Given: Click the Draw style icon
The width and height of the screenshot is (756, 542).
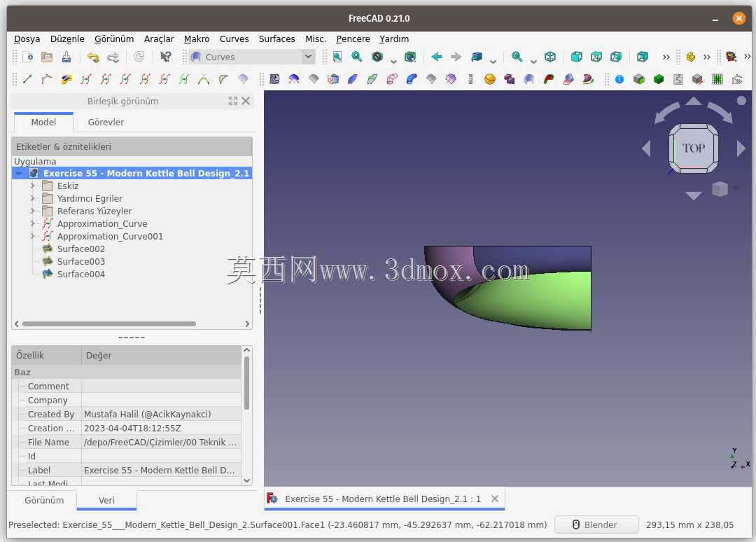Looking at the screenshot, I should [377, 57].
